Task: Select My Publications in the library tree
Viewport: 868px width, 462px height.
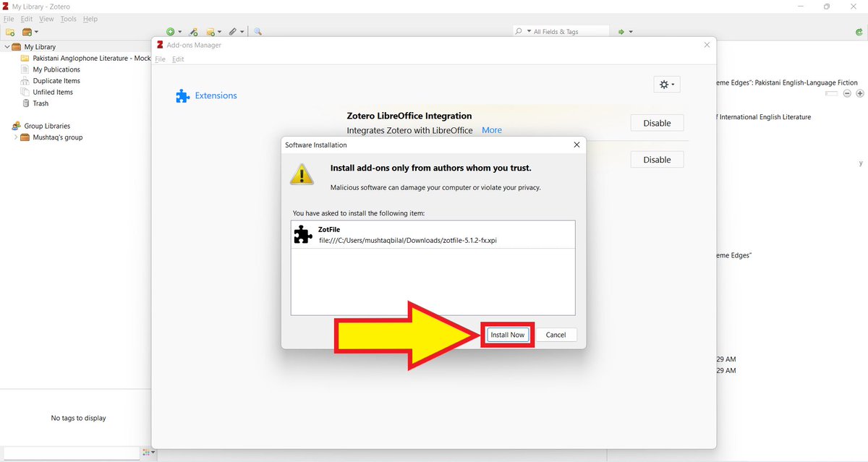Action: tap(56, 69)
